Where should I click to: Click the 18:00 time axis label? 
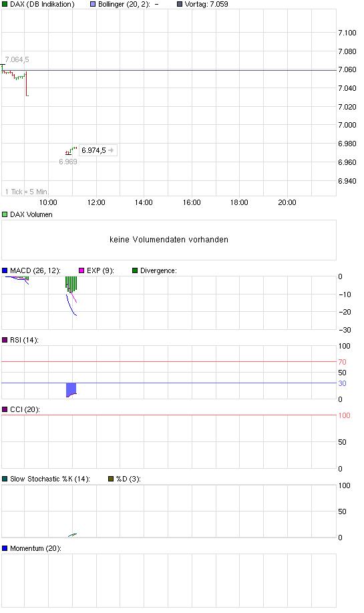[239, 202]
